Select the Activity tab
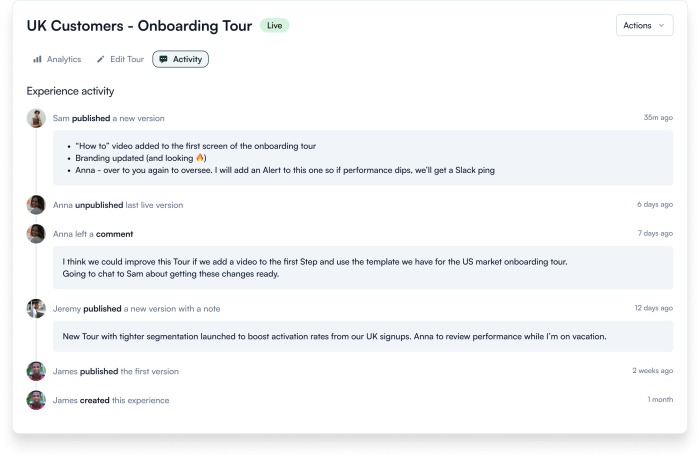 [180, 59]
